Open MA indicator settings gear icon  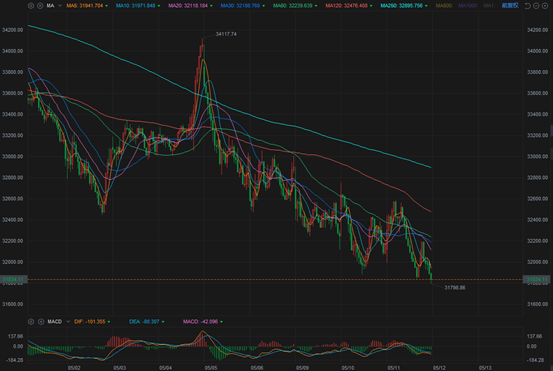[x=31, y=6]
